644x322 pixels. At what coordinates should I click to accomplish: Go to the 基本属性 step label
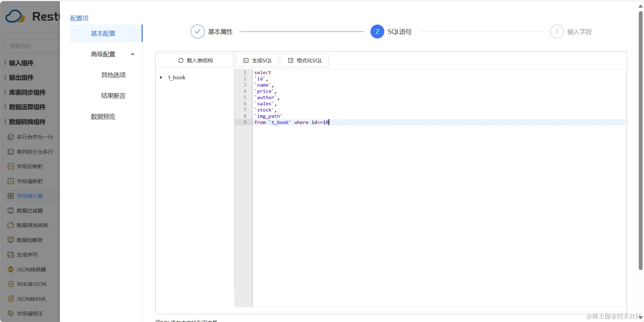click(221, 32)
